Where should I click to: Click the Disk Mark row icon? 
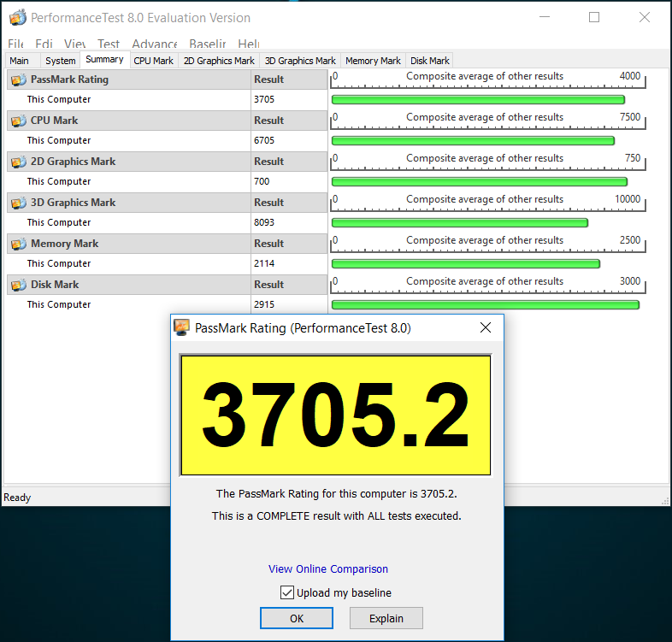tap(19, 285)
